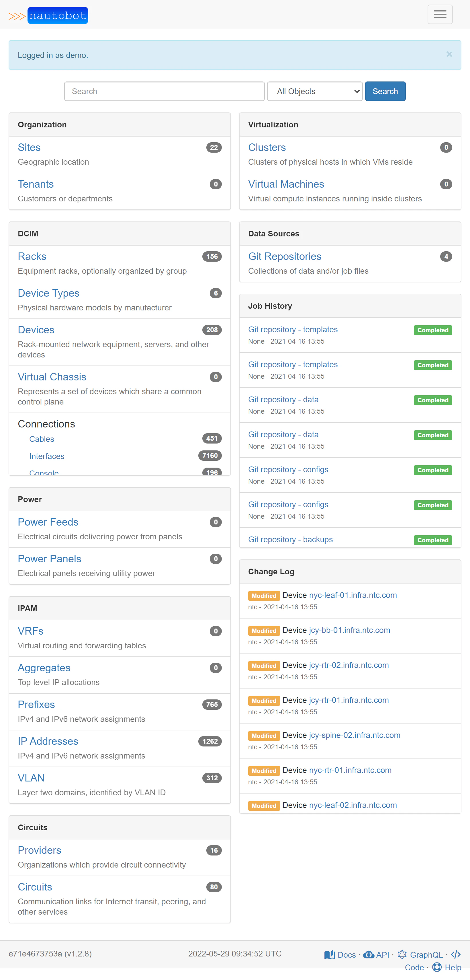This screenshot has width=470, height=980.
Task: Open changelog device jcy-rtr-02.infra.ntc.com
Action: tap(348, 665)
